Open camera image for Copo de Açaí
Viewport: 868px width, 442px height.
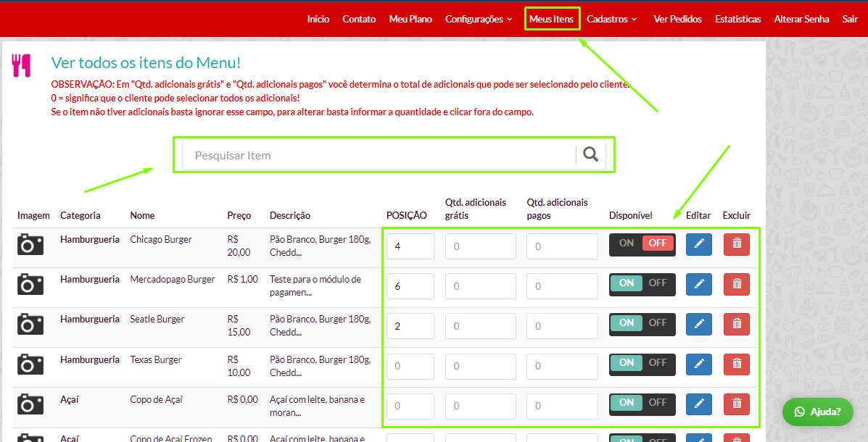[x=30, y=404]
